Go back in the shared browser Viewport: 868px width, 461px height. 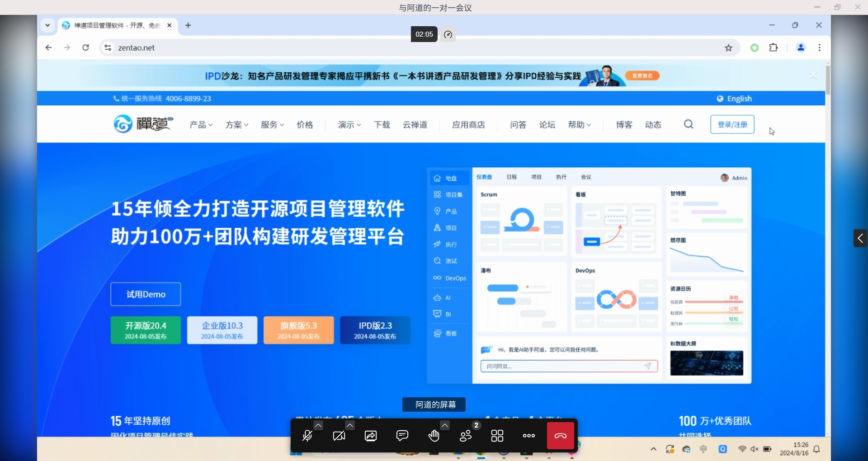point(48,47)
